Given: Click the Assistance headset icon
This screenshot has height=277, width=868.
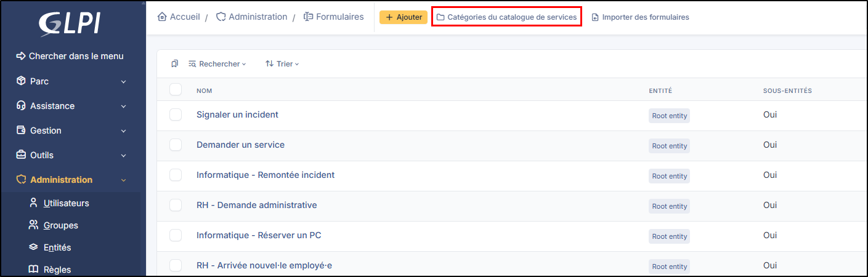Looking at the screenshot, I should 21,106.
